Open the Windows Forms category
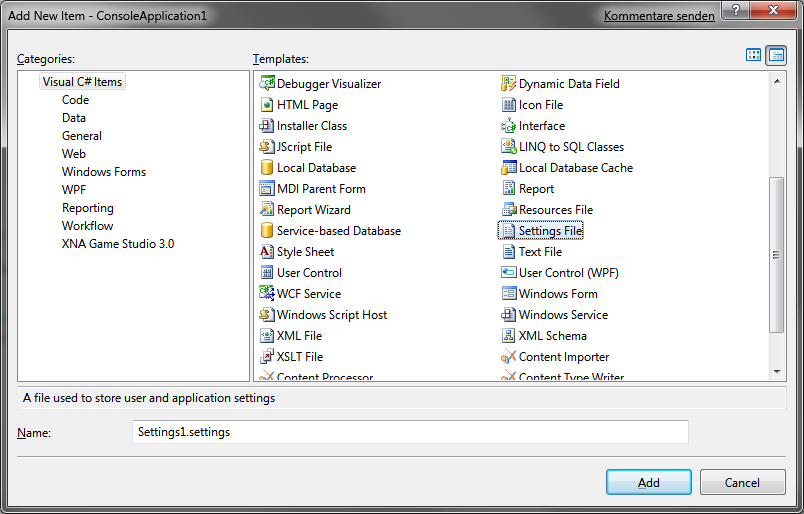This screenshot has width=804, height=514. point(103,172)
